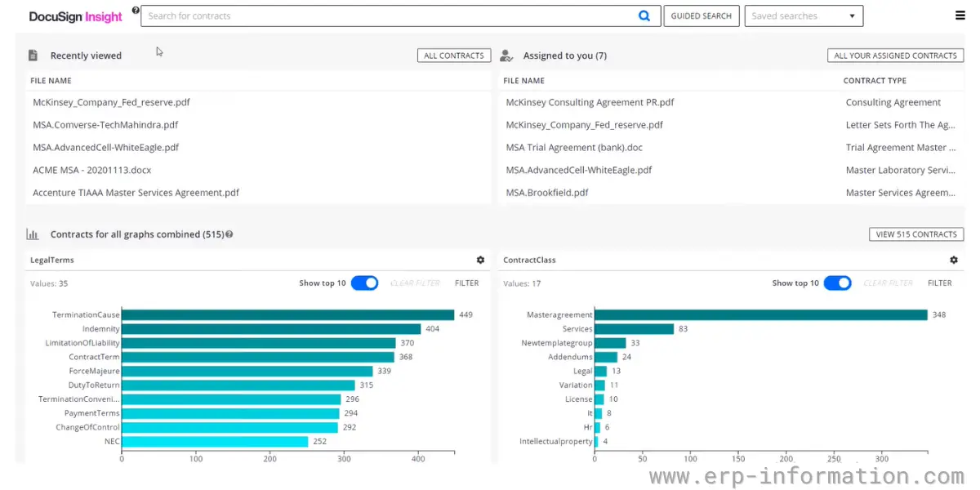Click Filter in ContractClass panel

tap(940, 283)
